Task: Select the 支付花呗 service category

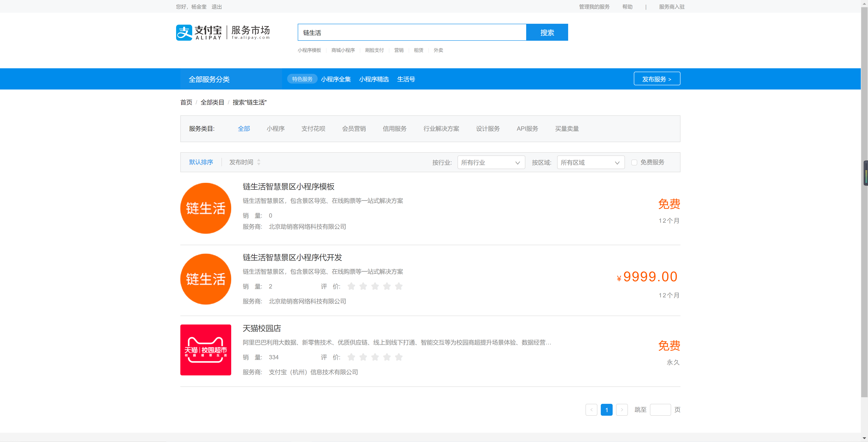Action: pos(313,129)
